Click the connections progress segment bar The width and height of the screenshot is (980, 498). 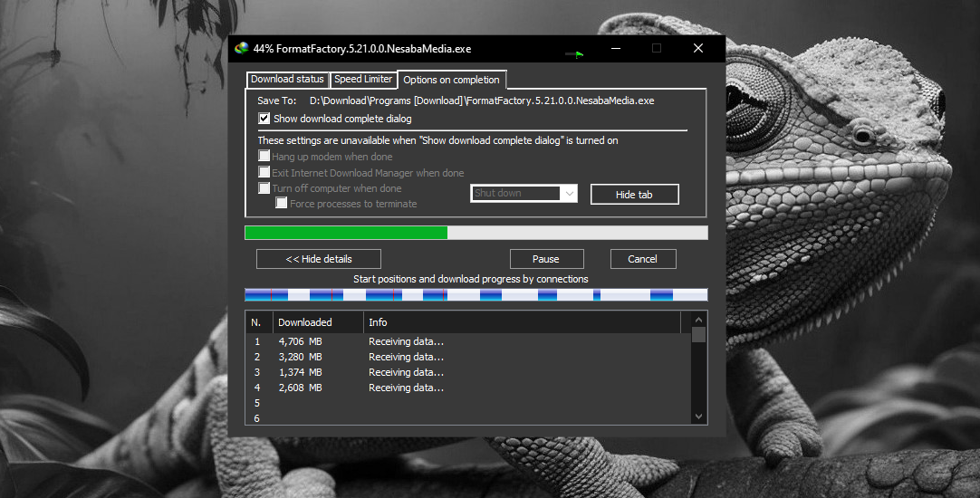click(476, 295)
